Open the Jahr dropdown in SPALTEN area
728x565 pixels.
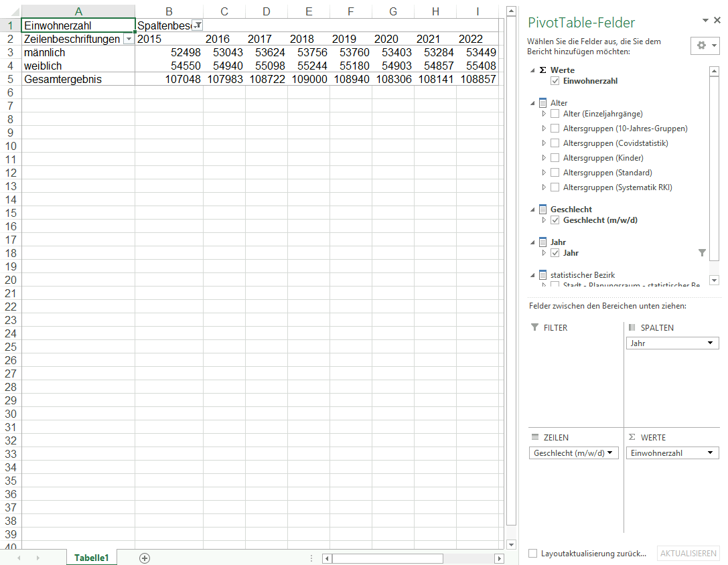click(x=672, y=343)
